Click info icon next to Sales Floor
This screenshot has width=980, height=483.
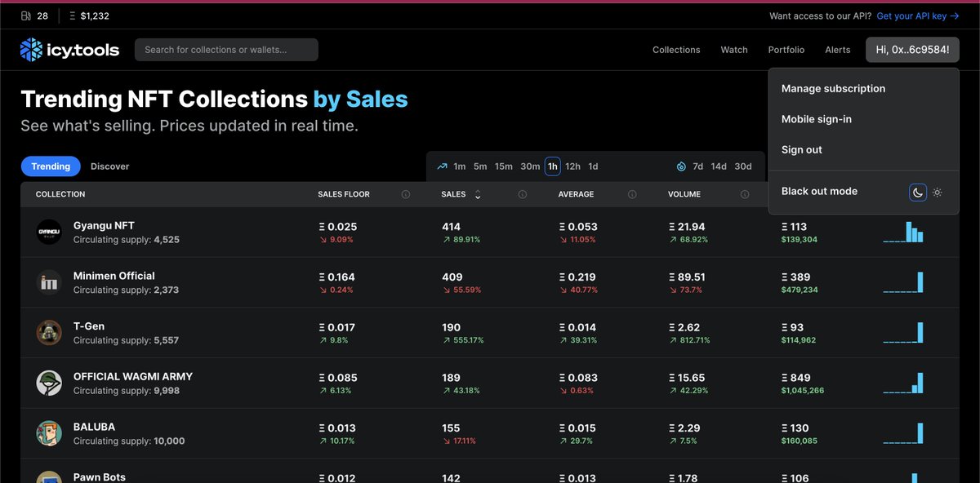click(x=406, y=194)
